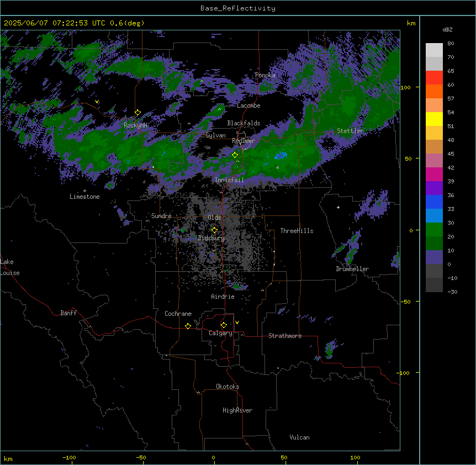
Task: Click the Drumheller label
Action: point(352,269)
